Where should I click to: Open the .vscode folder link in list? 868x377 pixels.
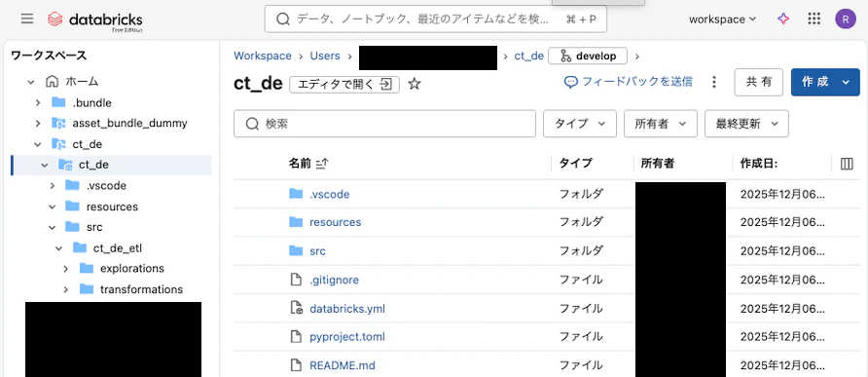329,194
